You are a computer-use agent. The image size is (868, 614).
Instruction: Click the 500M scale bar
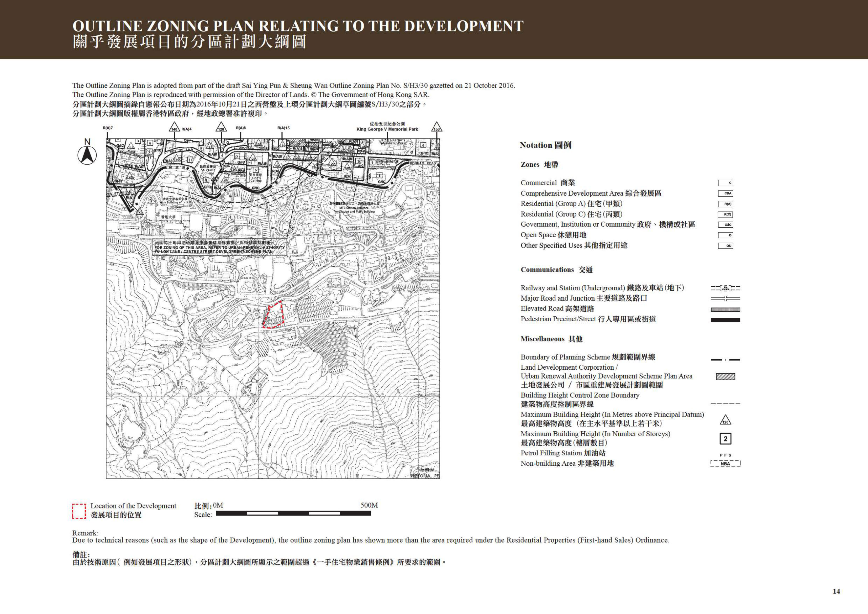(293, 513)
